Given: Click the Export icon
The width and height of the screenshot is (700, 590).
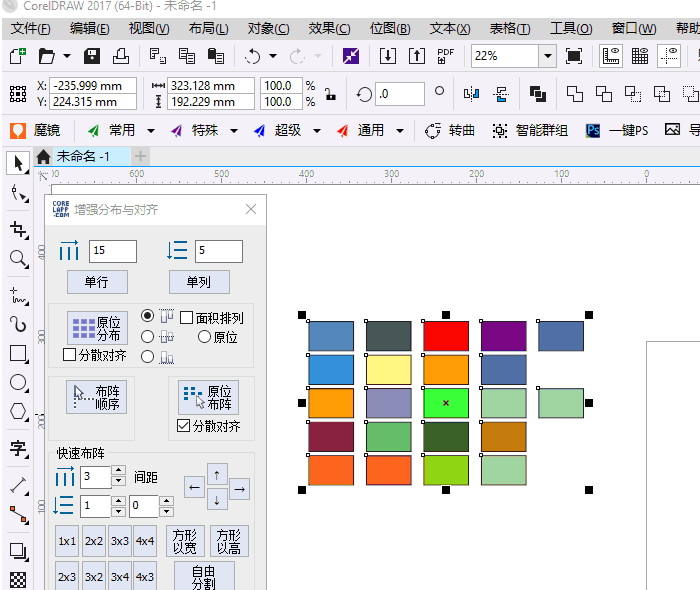Looking at the screenshot, I should click(417, 56).
